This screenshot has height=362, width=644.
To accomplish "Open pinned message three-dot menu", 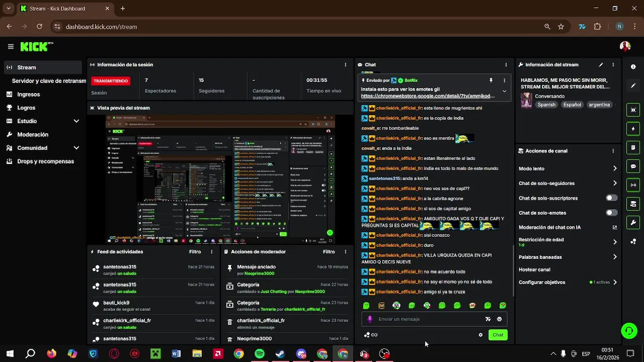I will coord(504,80).
